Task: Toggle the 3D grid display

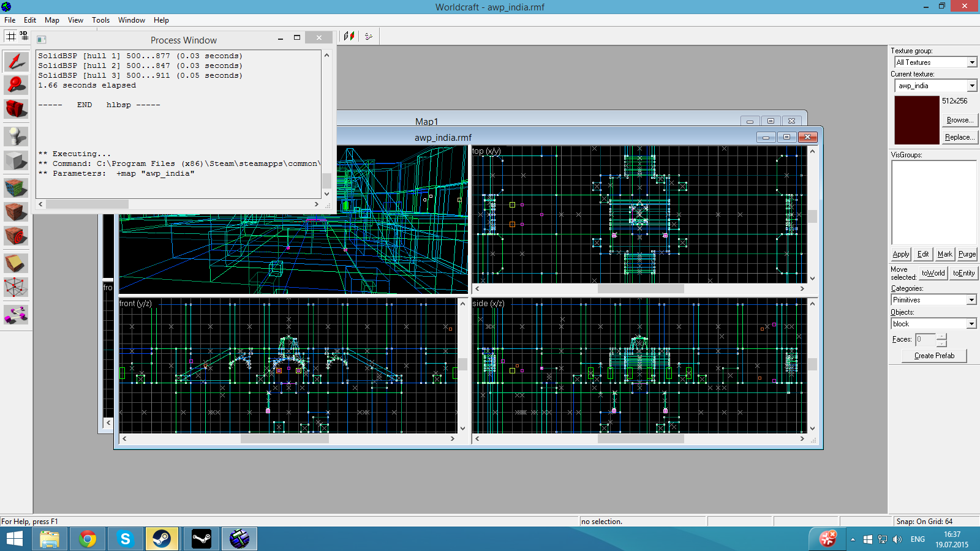Action: (24, 36)
